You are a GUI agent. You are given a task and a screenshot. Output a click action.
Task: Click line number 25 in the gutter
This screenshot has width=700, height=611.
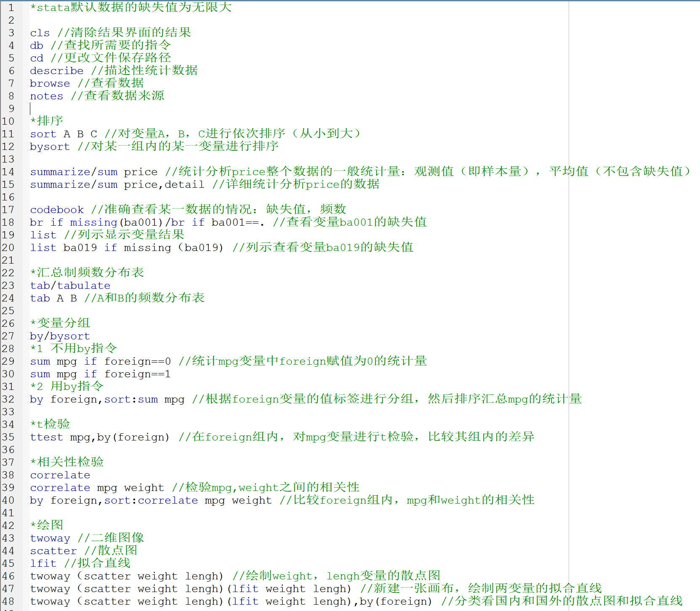pos(8,311)
